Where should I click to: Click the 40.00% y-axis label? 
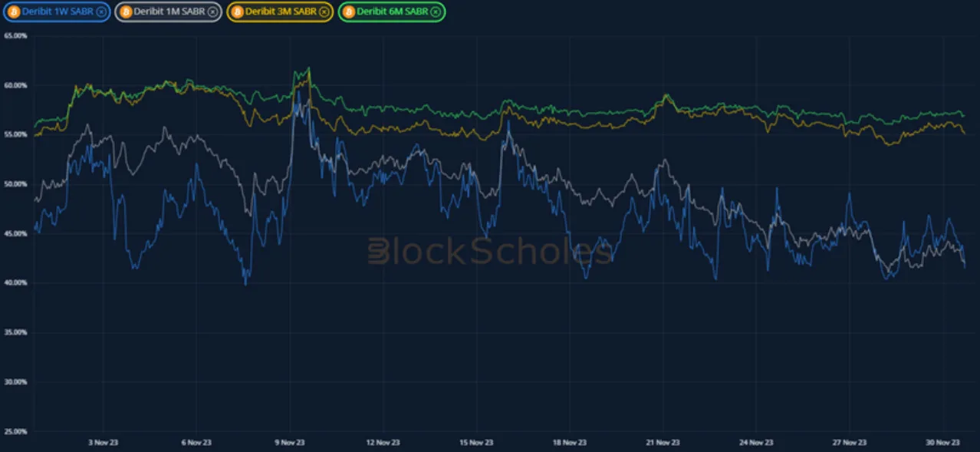(x=15, y=283)
